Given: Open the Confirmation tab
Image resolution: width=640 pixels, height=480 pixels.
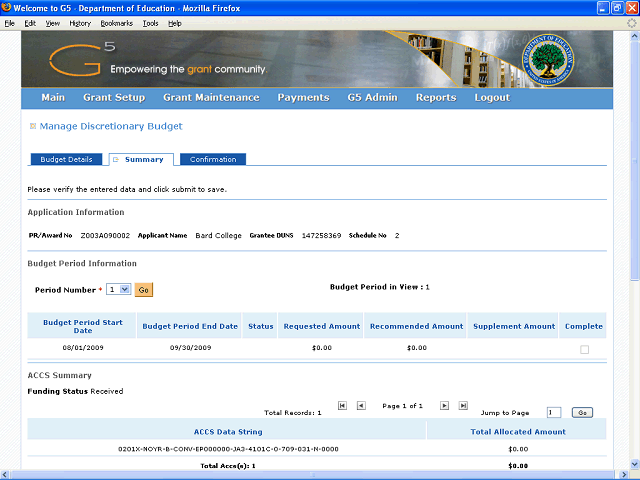Looking at the screenshot, I should pyautogui.click(x=213, y=160).
